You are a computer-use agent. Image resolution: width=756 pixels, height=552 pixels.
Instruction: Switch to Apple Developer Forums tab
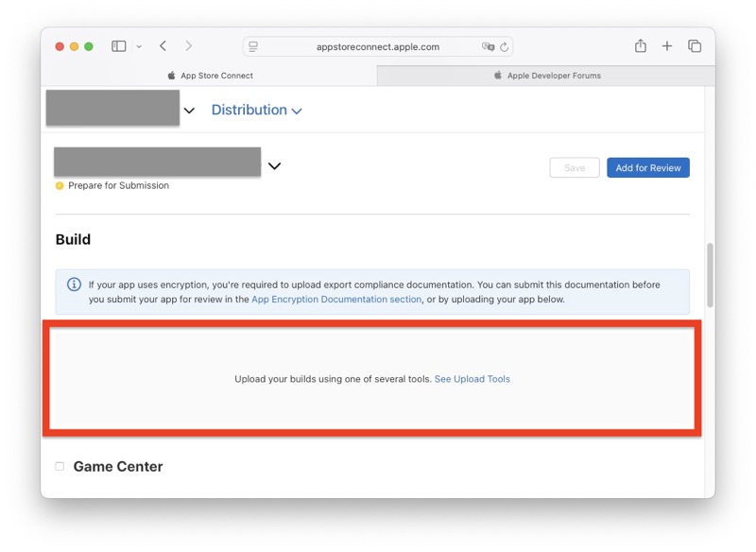546,76
